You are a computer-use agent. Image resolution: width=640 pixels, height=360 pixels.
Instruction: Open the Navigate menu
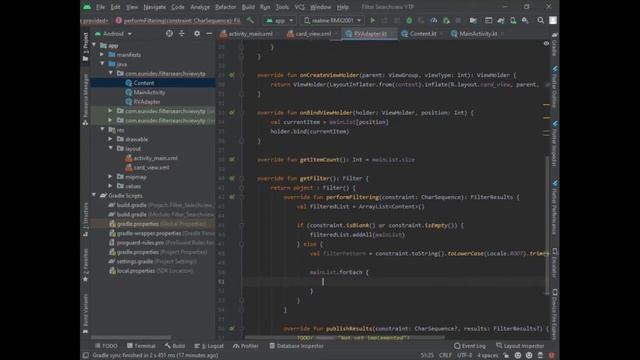tap(155, 7)
